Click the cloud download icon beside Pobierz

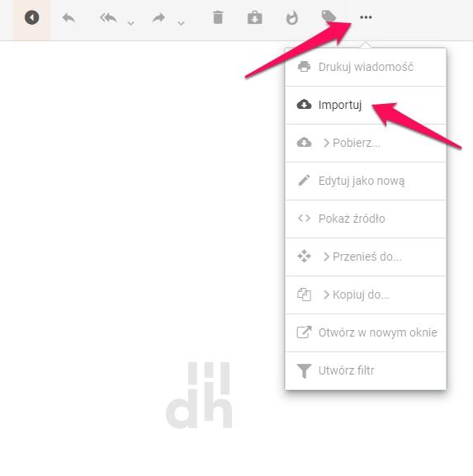pos(304,143)
